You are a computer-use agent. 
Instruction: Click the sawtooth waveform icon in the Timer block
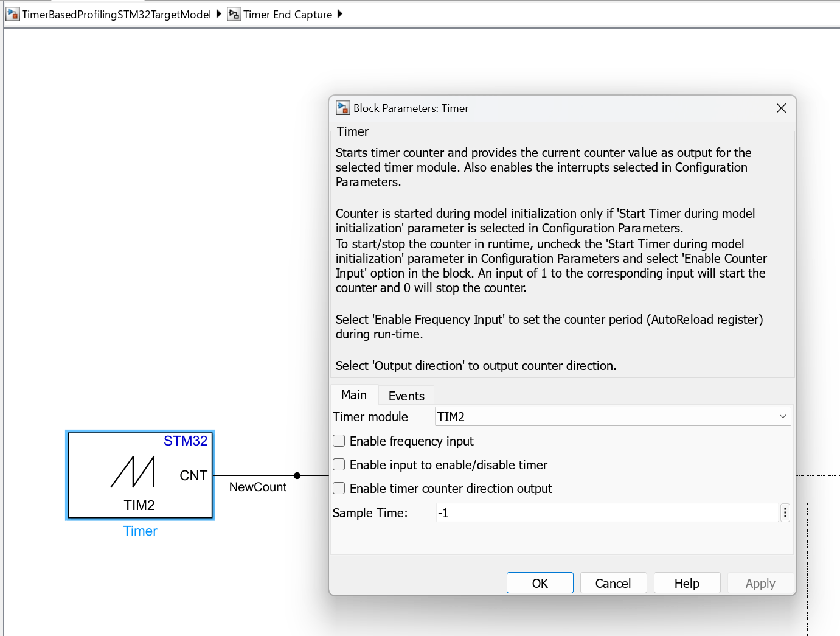133,472
